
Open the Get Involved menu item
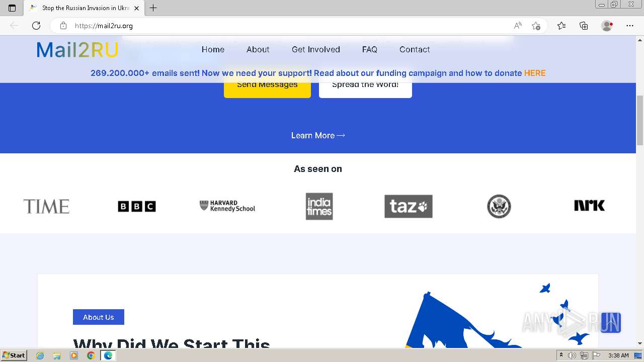[316, 49]
